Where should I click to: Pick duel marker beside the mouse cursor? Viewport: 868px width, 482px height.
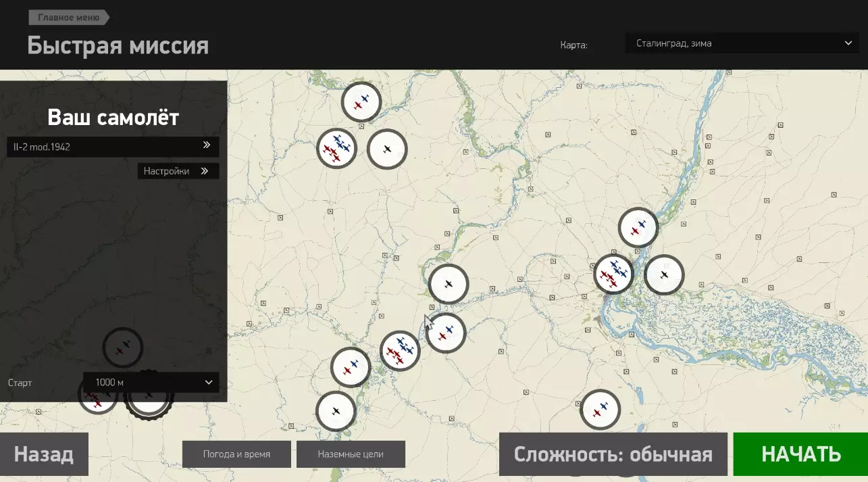(446, 333)
